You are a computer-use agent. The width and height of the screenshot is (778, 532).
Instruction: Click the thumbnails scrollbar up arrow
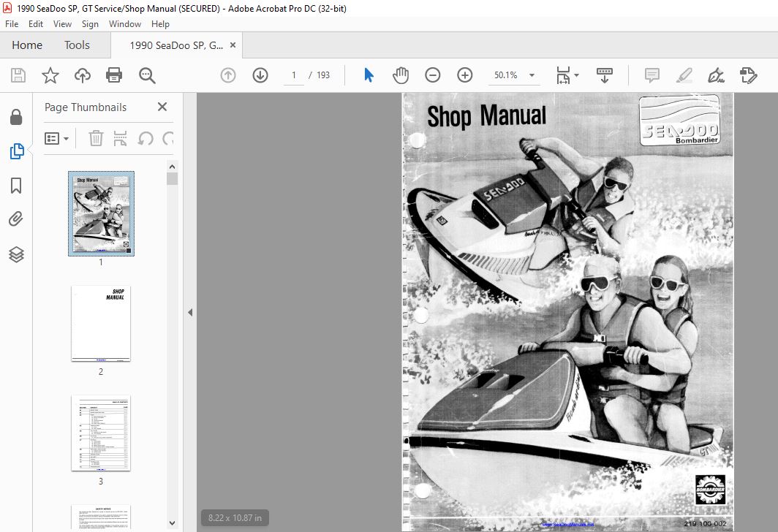click(172, 167)
